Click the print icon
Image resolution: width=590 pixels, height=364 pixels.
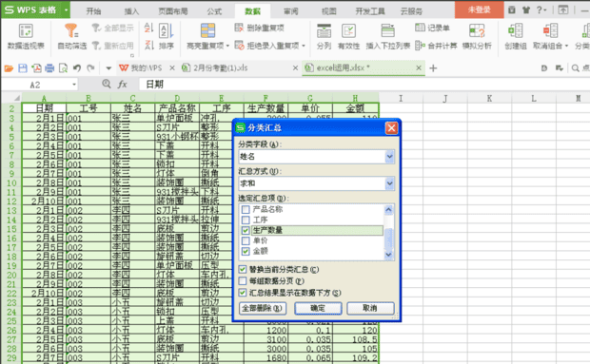(49, 68)
